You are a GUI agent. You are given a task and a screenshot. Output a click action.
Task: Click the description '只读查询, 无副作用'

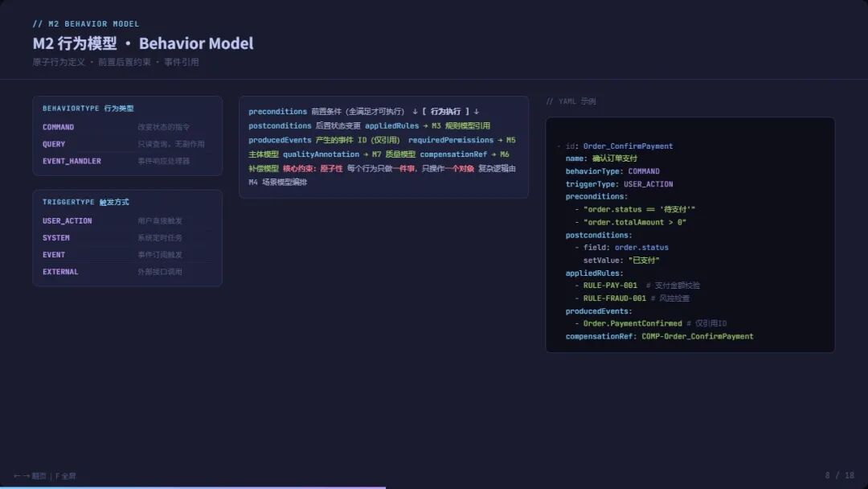[x=171, y=144]
